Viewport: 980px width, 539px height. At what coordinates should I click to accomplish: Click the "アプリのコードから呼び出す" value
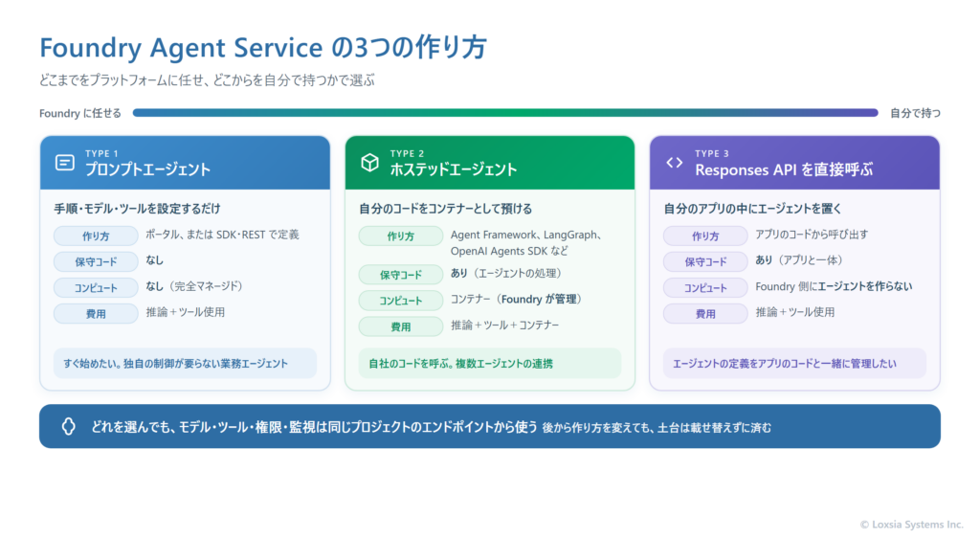click(x=812, y=235)
